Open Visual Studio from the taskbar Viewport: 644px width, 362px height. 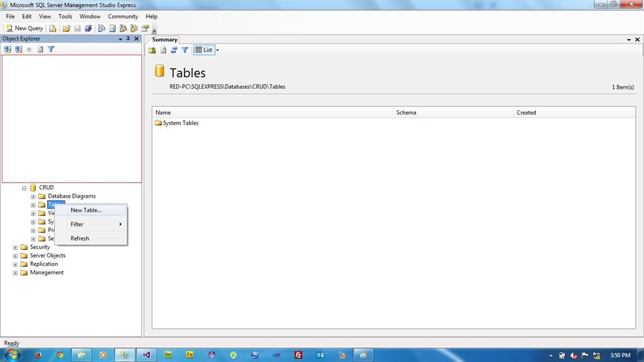click(146, 355)
